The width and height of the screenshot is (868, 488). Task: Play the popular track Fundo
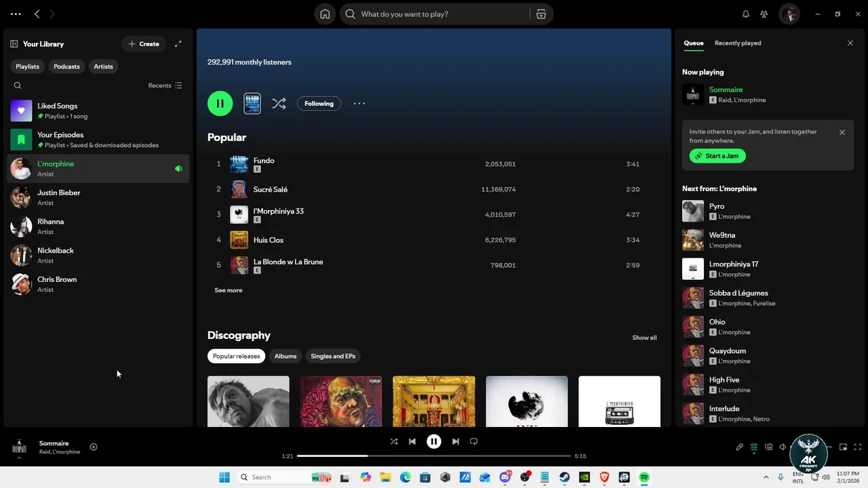pos(434,164)
